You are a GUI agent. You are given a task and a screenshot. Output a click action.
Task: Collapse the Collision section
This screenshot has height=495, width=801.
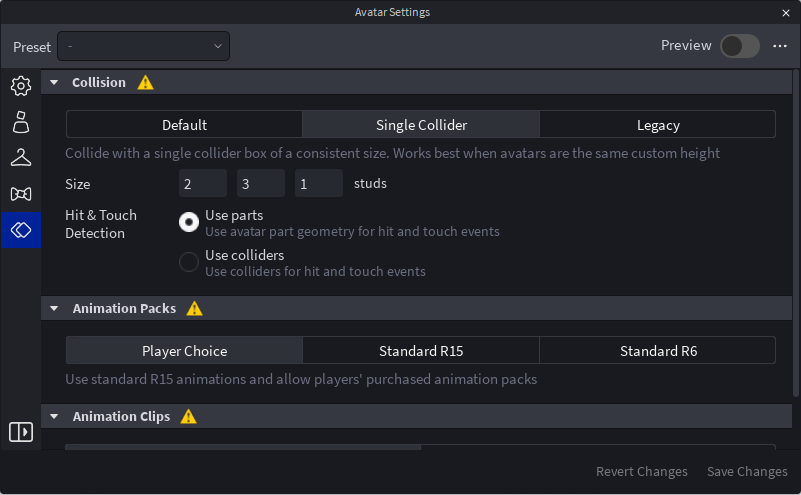pos(54,83)
